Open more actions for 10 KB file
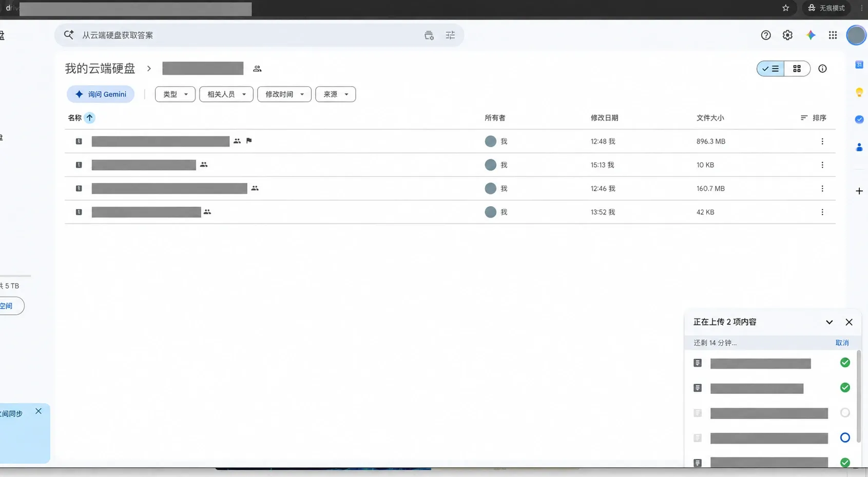Screen dimensions: 868x477 822,165
